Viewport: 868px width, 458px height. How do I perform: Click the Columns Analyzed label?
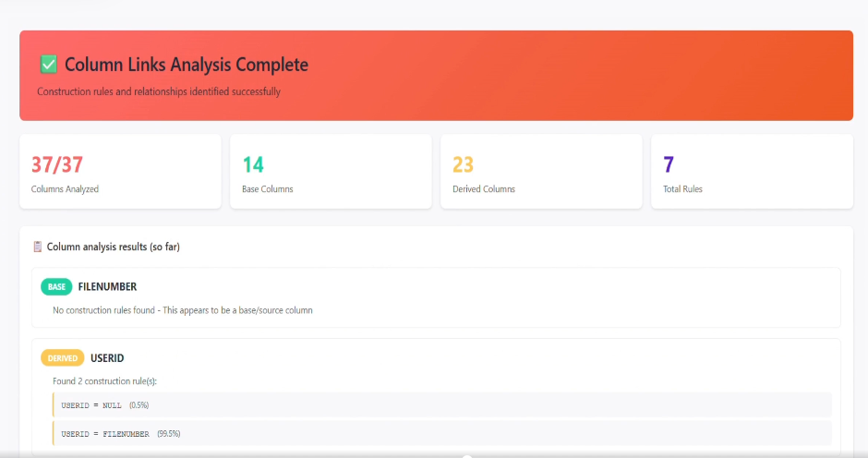(x=65, y=189)
